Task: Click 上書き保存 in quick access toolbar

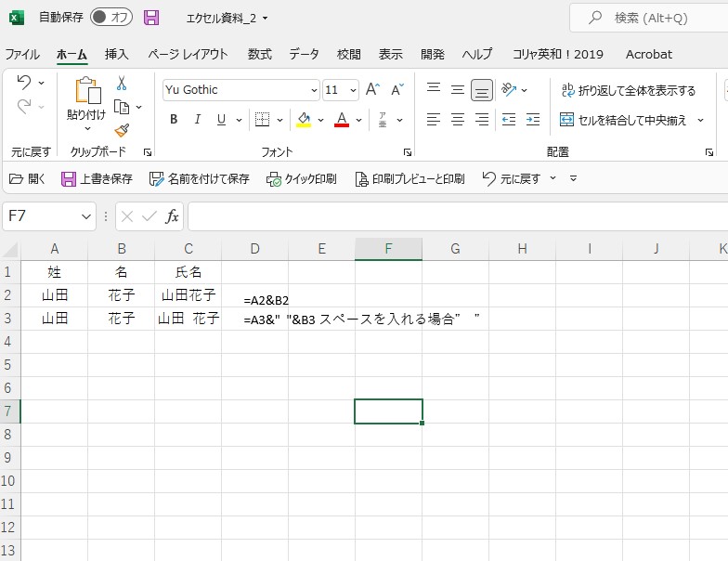Action: click(97, 178)
